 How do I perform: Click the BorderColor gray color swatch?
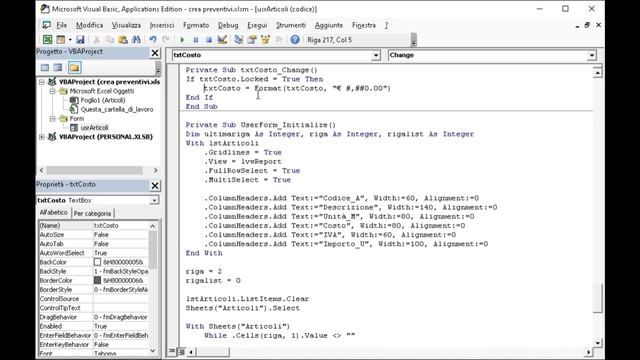click(97, 280)
